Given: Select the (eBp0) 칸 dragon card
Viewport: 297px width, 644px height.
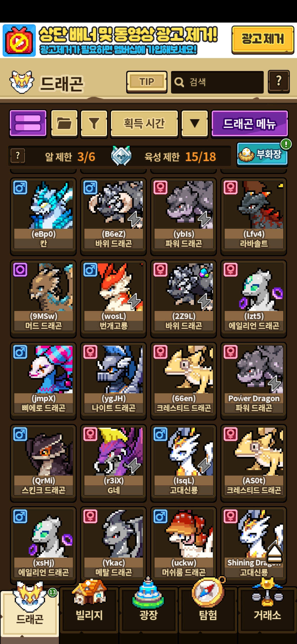Looking at the screenshot, I should pos(43,216).
